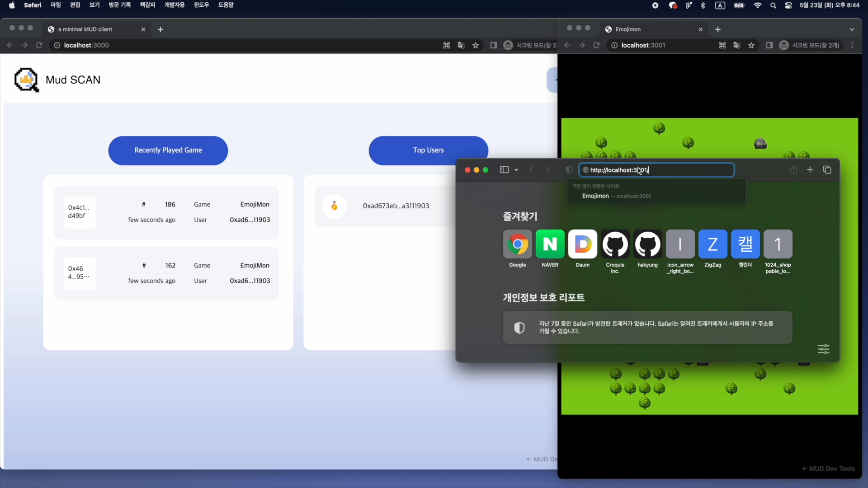The width and height of the screenshot is (868, 488).
Task: Click the Recently Played Game button
Action: pos(168,150)
